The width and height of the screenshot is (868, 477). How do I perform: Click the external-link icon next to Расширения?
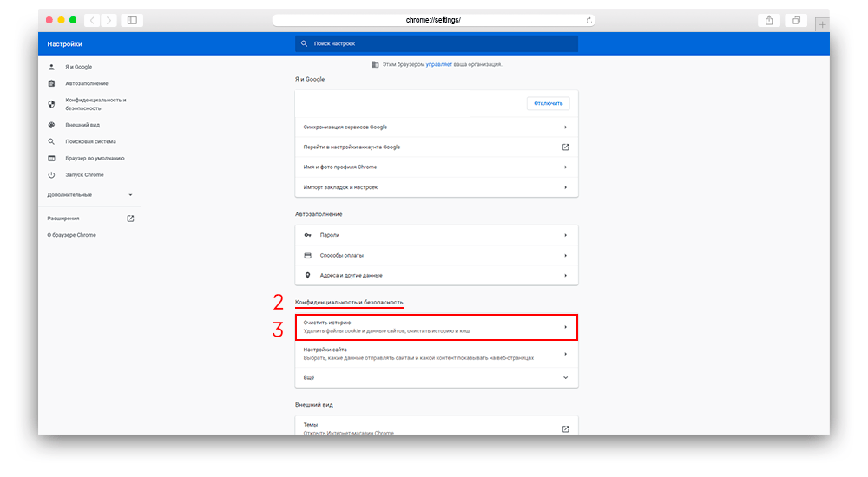point(131,219)
